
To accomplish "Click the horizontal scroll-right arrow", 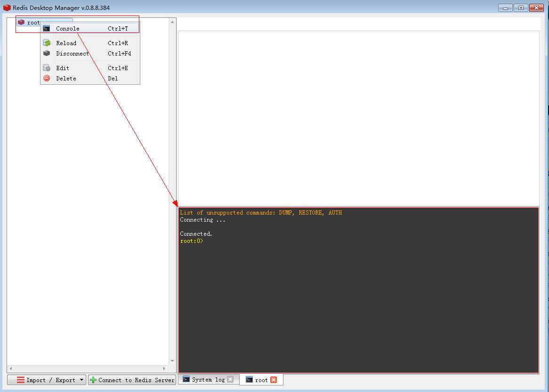I will [x=164, y=368].
